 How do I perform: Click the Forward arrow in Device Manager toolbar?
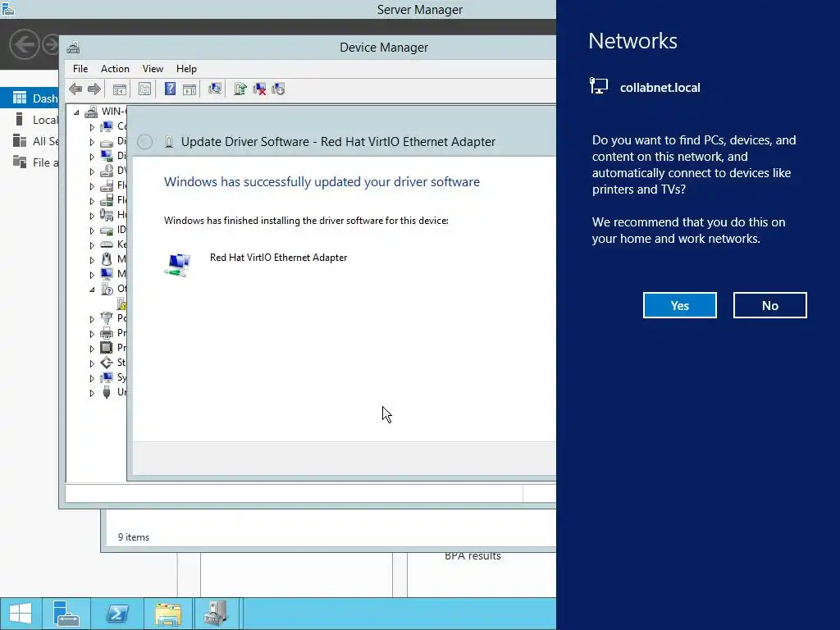94,89
